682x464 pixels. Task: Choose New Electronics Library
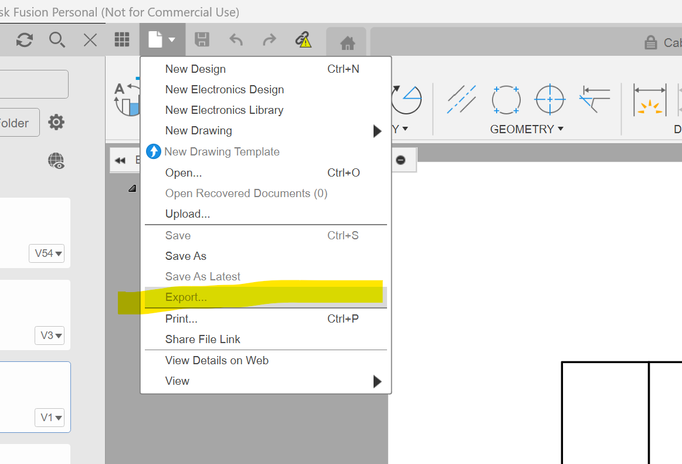click(266, 110)
